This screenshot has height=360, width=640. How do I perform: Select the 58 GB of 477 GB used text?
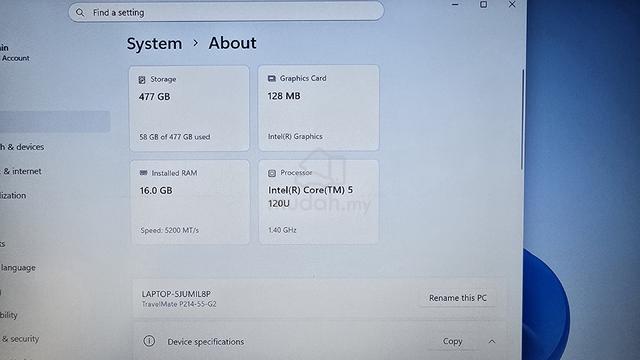[x=175, y=137]
